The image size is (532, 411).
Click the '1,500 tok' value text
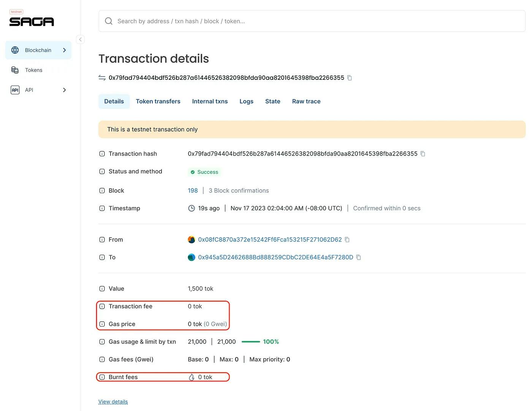point(200,289)
